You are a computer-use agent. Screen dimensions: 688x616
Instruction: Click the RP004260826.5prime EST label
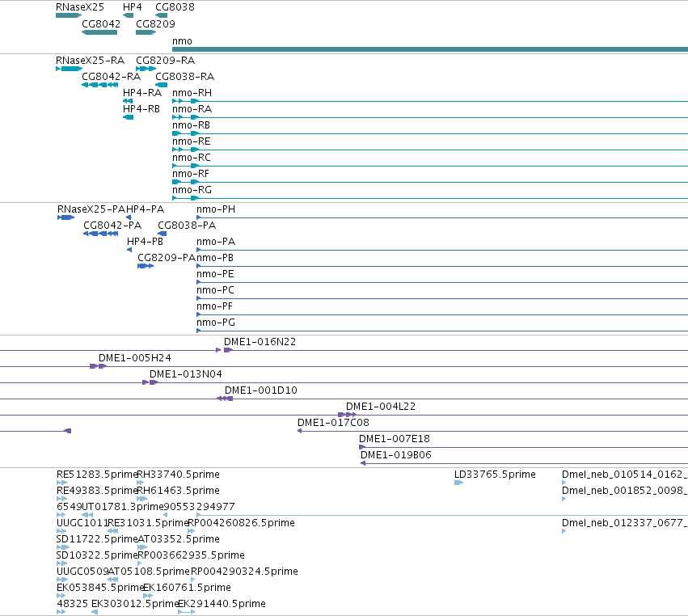click(x=242, y=523)
